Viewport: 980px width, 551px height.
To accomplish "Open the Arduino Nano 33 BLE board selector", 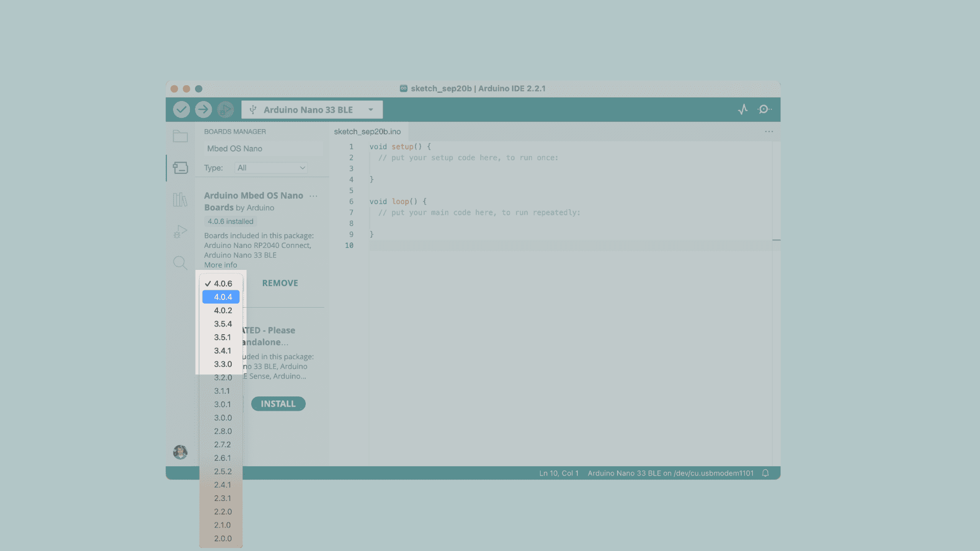I will click(312, 110).
